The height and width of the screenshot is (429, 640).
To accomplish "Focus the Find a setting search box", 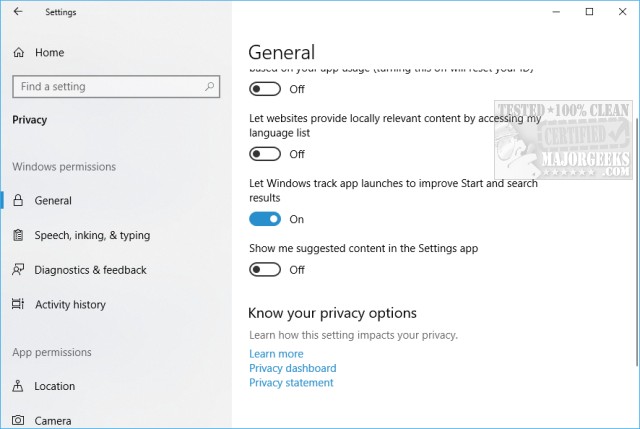I will click(116, 87).
